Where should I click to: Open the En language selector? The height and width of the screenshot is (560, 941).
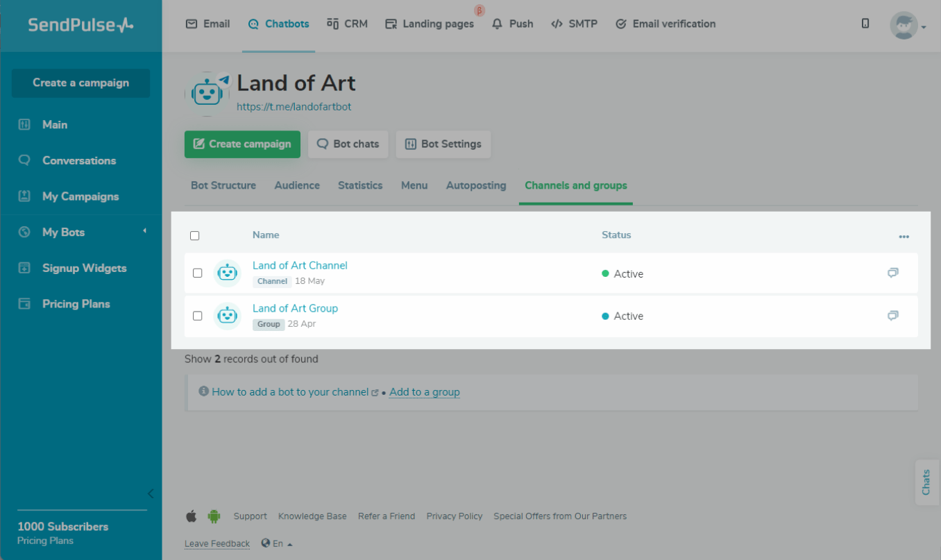[277, 543]
